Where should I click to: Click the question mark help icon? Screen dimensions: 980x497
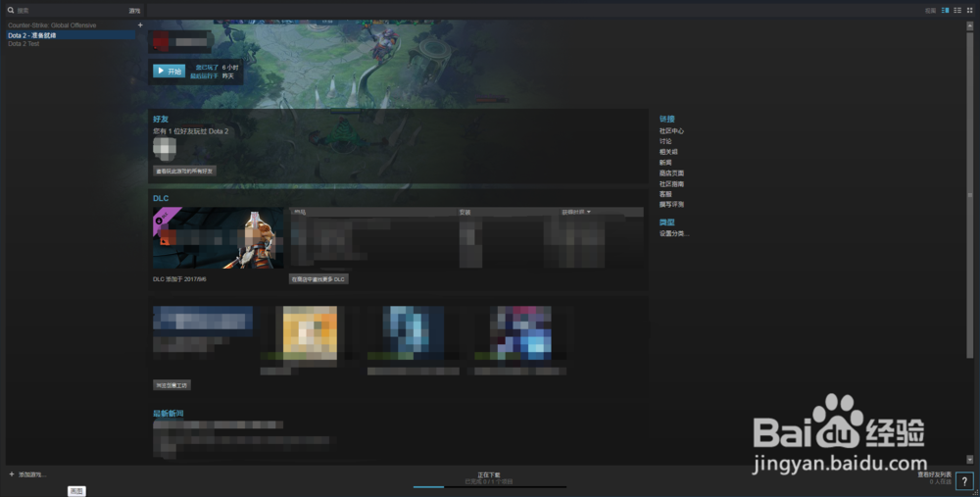coord(964,480)
